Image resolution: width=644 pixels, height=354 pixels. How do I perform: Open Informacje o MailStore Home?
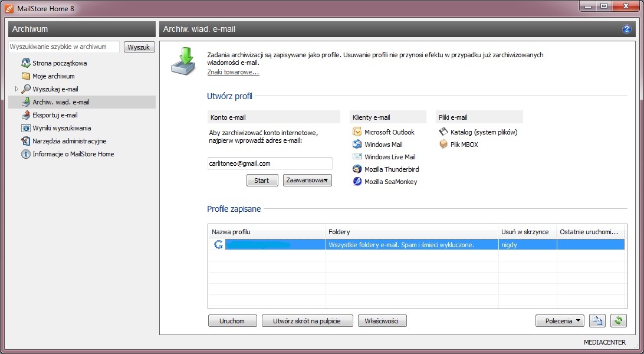(x=73, y=154)
